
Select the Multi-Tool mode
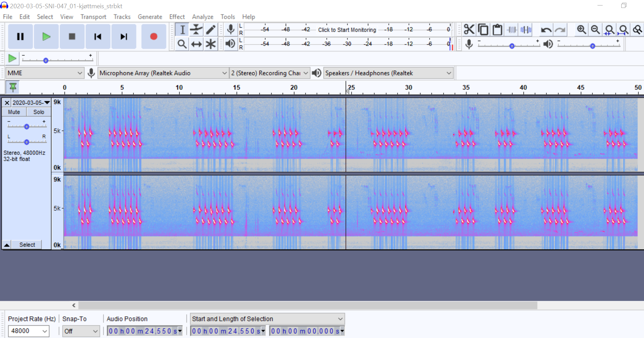(x=211, y=44)
